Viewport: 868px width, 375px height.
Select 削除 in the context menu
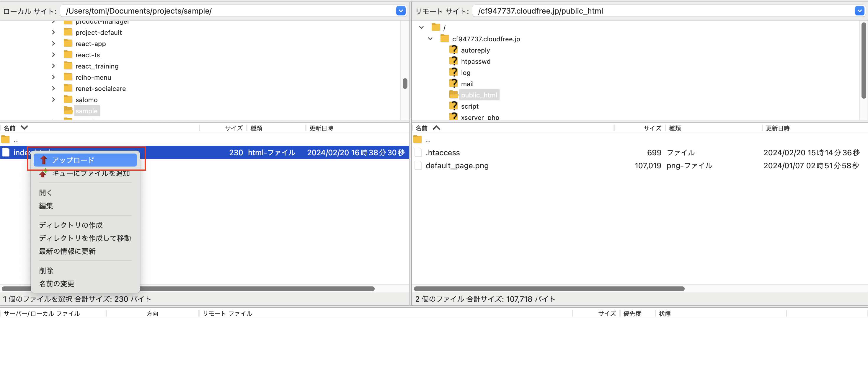[46, 270]
